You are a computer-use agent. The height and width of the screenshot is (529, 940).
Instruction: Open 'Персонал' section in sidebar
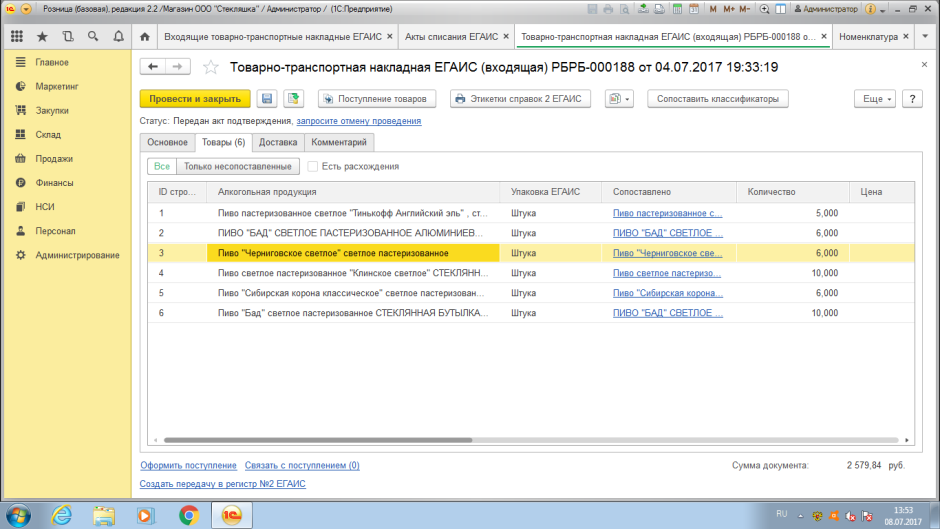(x=55, y=230)
